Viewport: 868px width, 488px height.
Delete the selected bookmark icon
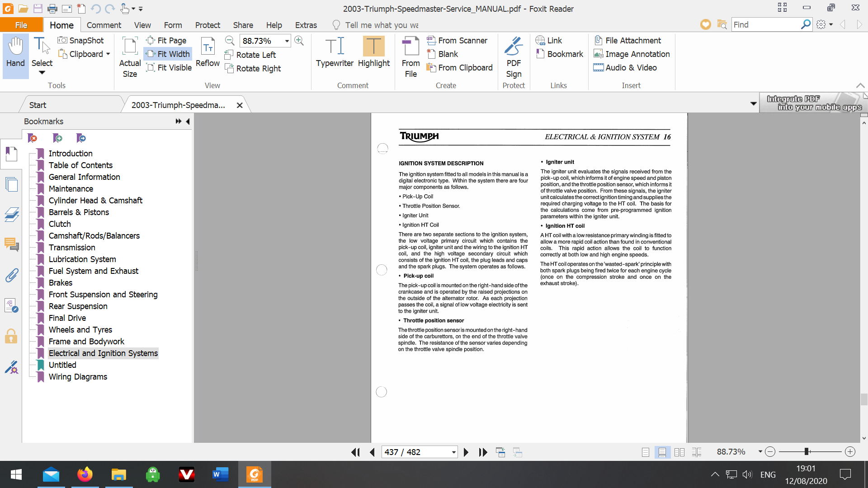[33, 138]
